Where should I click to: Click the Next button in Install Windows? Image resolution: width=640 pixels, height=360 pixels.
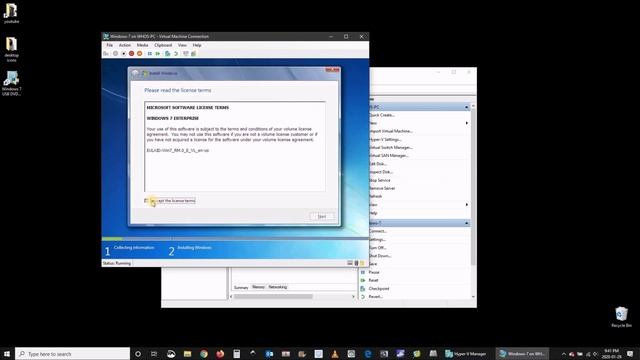pos(322,216)
